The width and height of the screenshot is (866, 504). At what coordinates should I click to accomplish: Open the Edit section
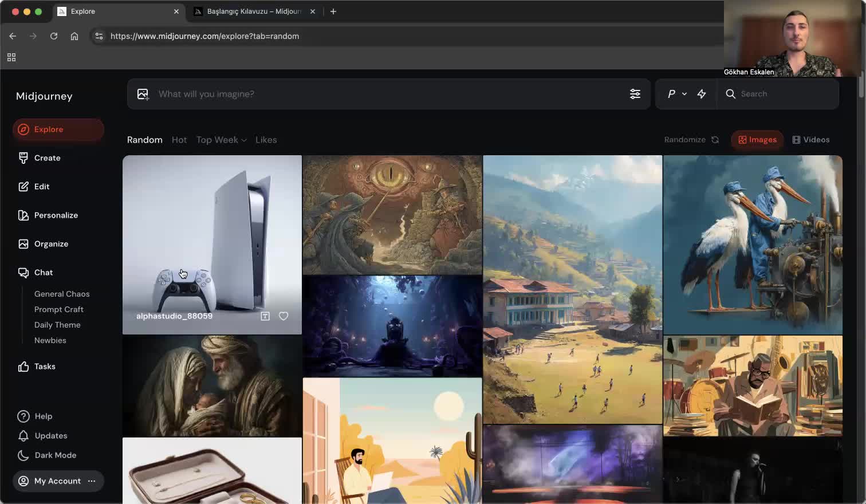[34, 187]
